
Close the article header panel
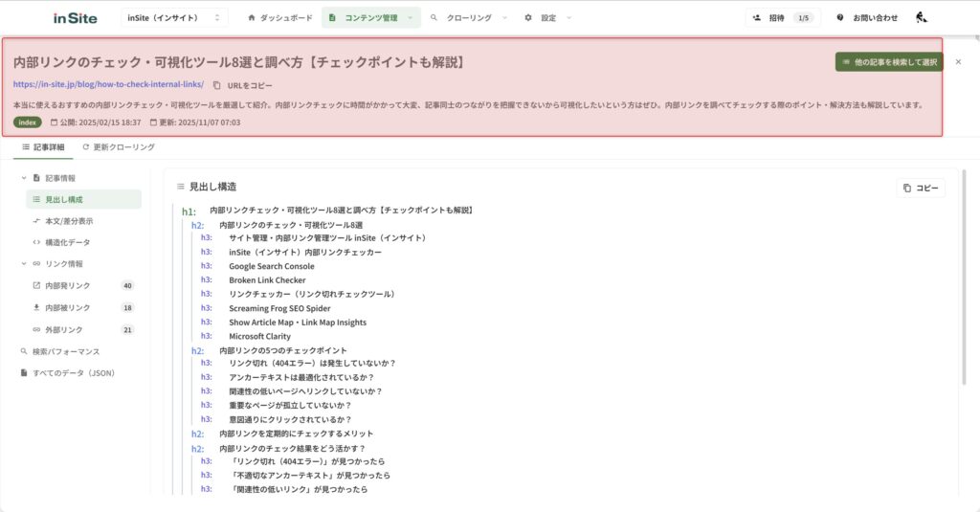(958, 62)
